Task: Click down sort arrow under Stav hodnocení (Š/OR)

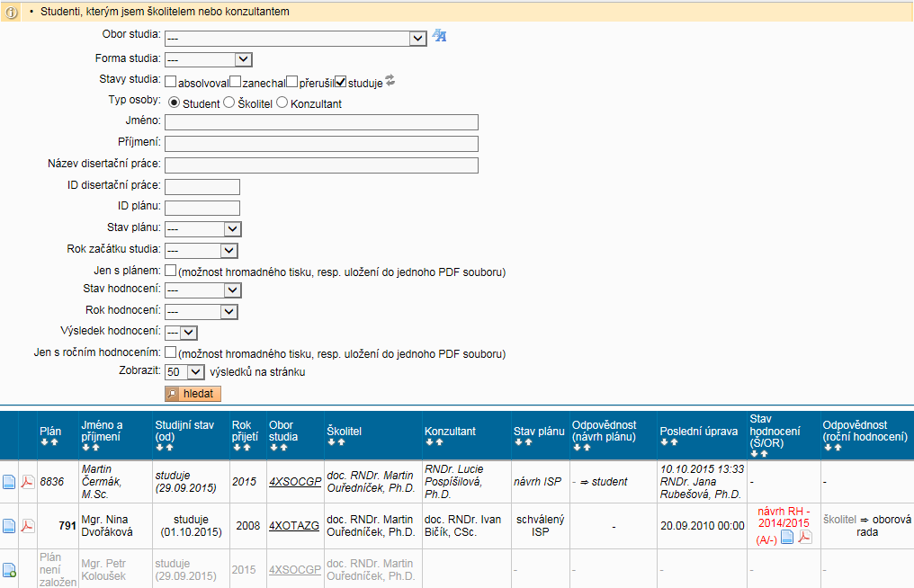Action: (x=755, y=453)
